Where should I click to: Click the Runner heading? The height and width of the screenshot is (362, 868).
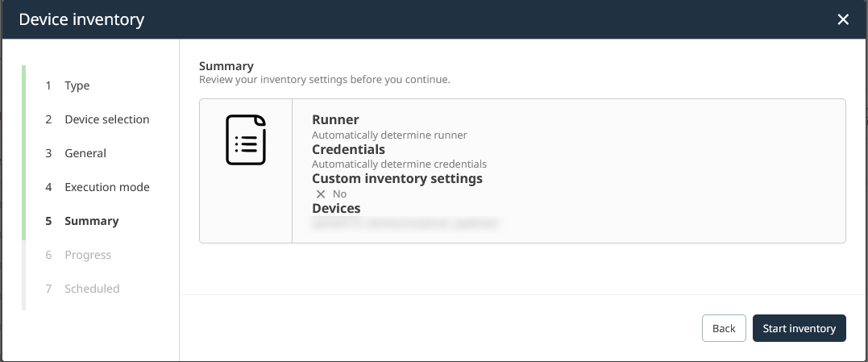tap(335, 120)
